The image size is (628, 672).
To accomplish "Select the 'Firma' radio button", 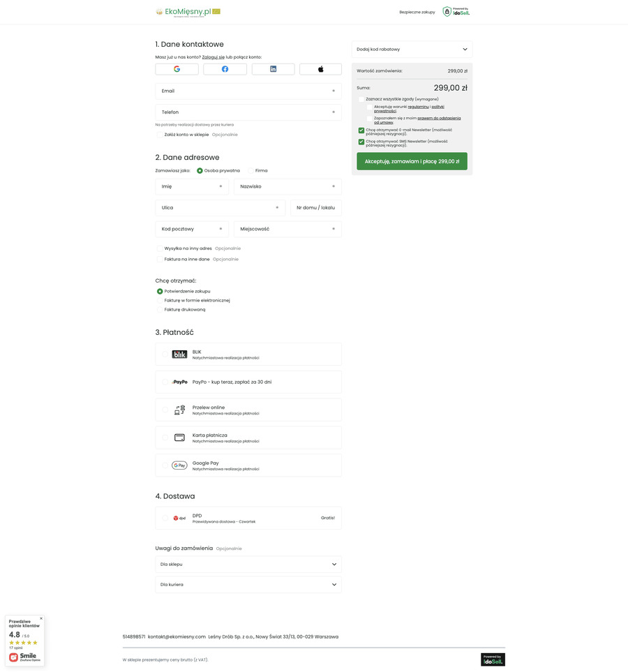I will 251,170.
